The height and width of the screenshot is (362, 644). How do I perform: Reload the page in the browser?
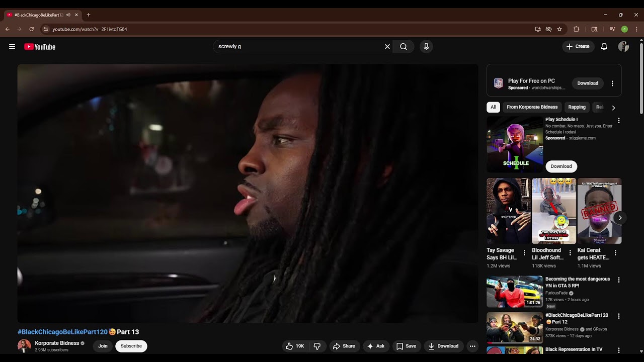31,29
